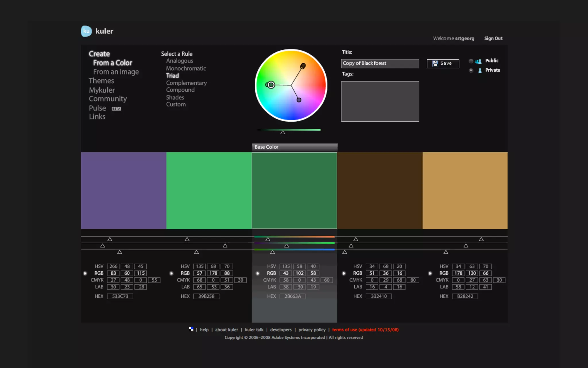Viewport: 588px width, 368px height.
Task: Select the Complementary color rule
Action: (x=186, y=83)
